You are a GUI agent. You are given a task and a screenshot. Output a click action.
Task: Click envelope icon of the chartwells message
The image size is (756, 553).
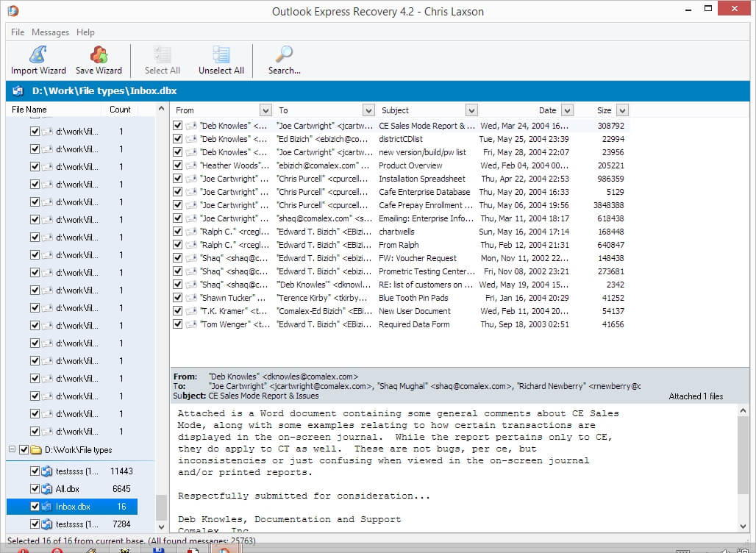tap(191, 232)
